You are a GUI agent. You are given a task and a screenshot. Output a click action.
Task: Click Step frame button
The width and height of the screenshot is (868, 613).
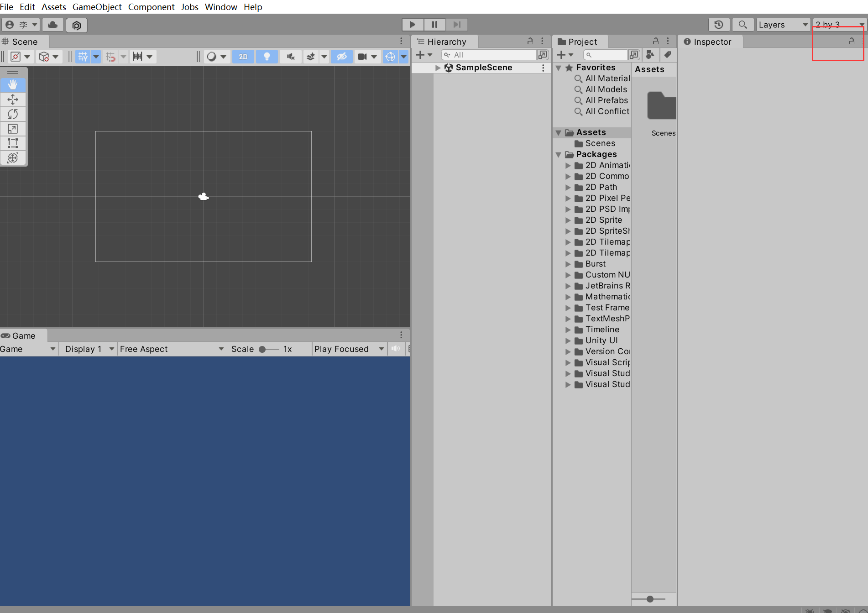pos(457,25)
